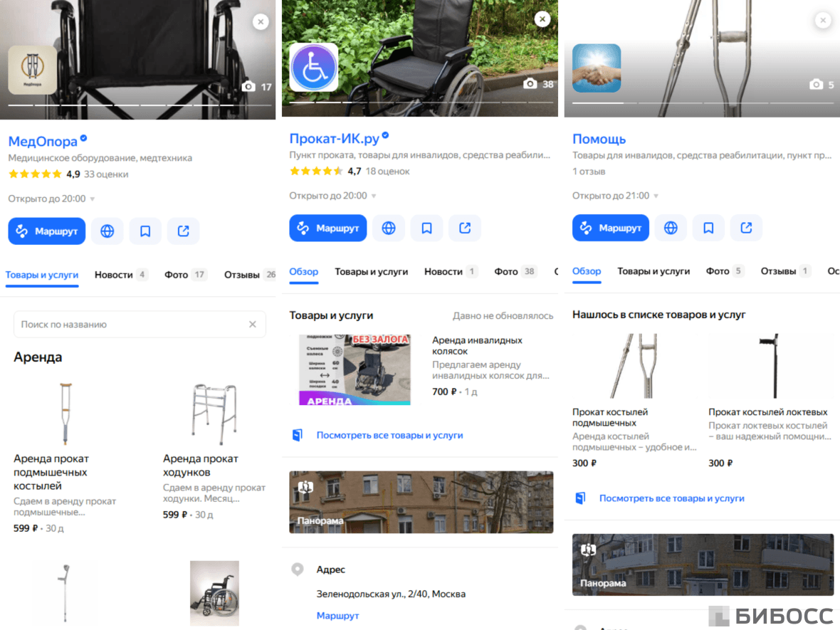Click Помощь 'Маршрут' button

pos(611,228)
